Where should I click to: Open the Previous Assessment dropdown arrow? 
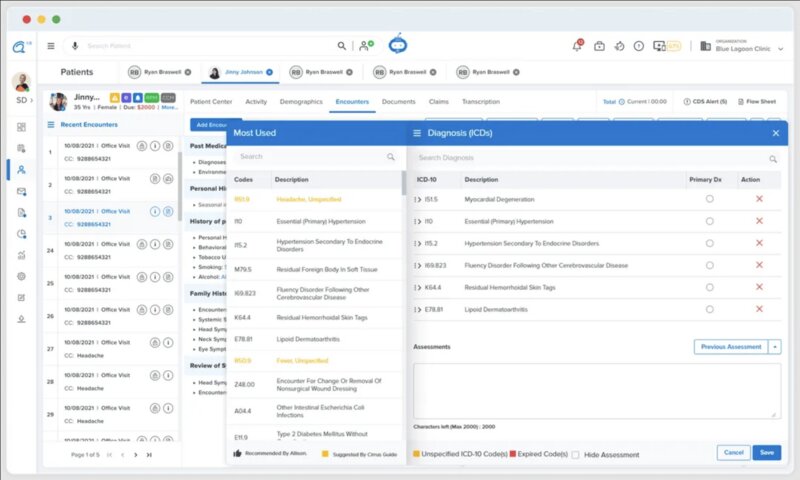(775, 347)
